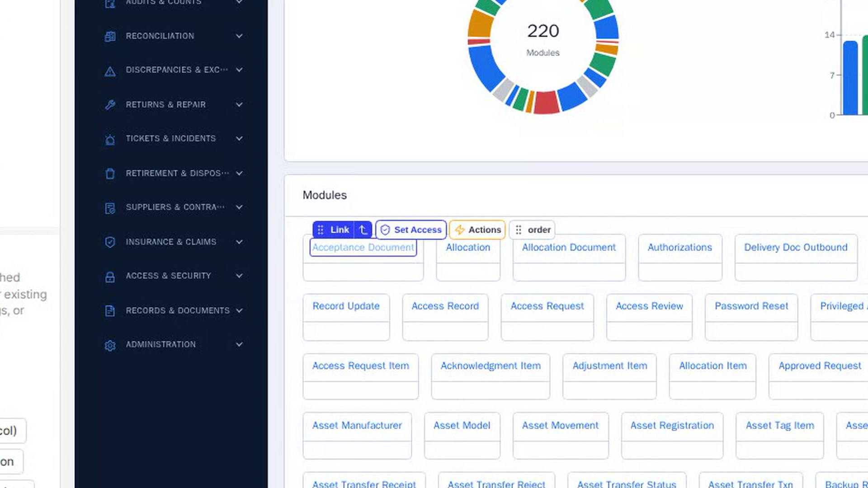Click the Access & Security lock icon
This screenshot has width=868, height=488.
coord(110,277)
